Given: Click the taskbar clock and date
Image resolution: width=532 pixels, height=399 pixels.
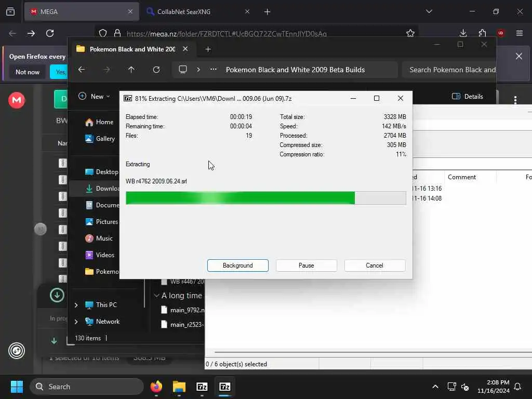Looking at the screenshot, I should pyautogui.click(x=494, y=387).
